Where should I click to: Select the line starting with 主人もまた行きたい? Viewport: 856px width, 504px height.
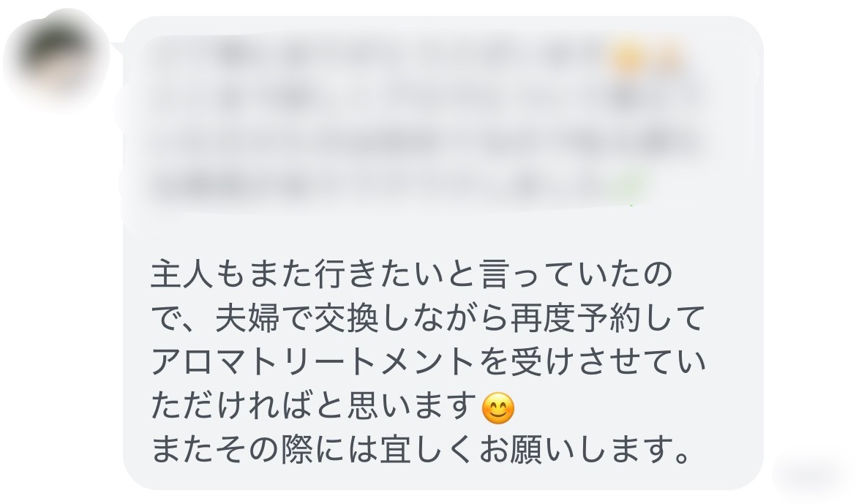click(412, 274)
